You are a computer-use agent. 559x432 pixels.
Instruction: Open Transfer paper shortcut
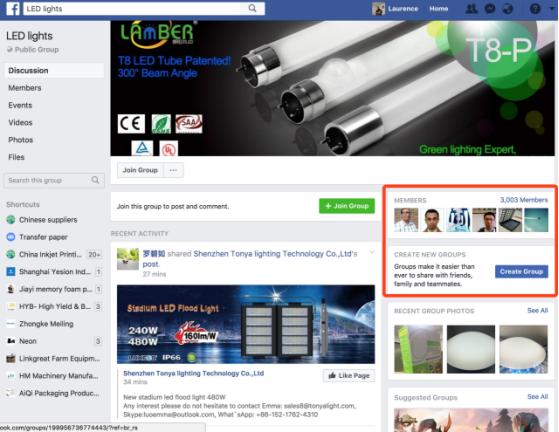coord(43,237)
